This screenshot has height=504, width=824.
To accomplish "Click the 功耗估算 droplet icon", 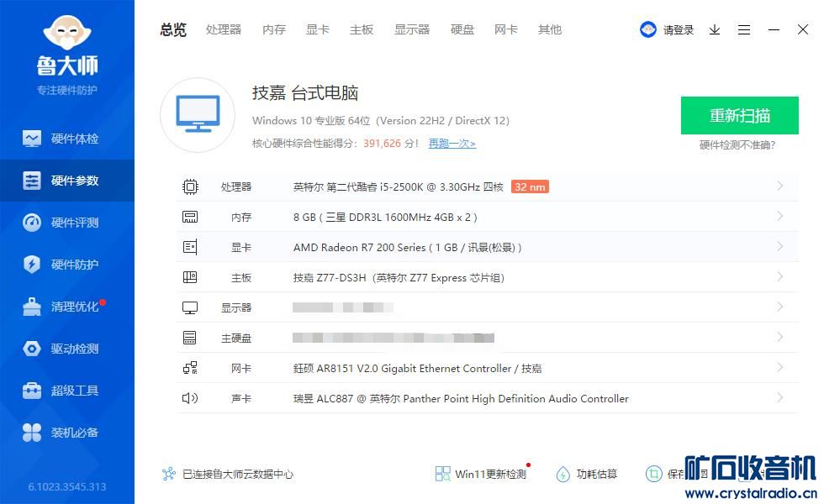I will tap(563, 474).
